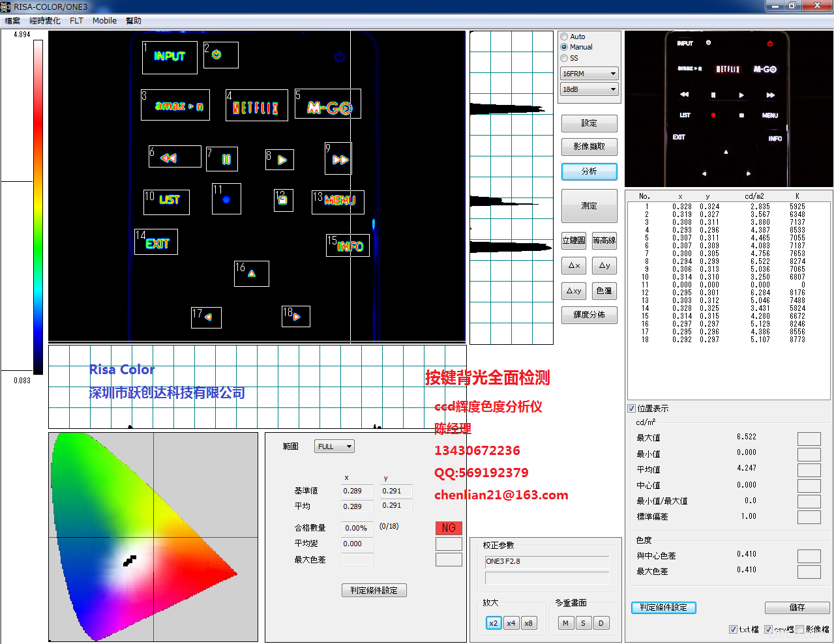Open the 範圍 FULL dropdown
Screen dimensions: 834x644
[335, 446]
